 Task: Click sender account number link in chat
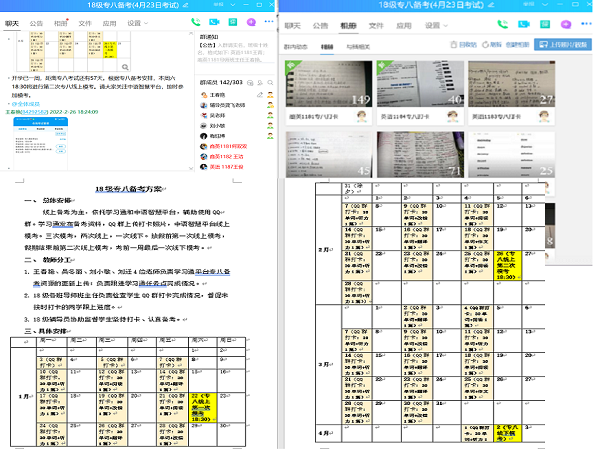pos(34,112)
